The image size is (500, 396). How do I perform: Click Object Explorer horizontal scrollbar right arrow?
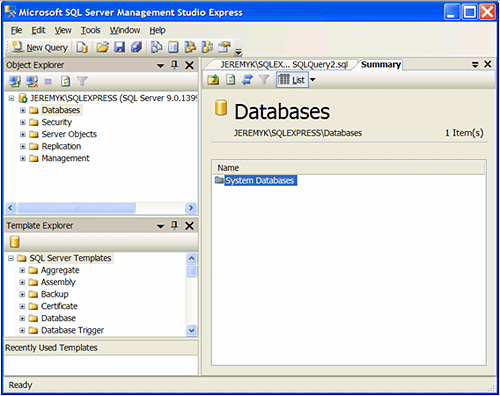click(x=191, y=208)
